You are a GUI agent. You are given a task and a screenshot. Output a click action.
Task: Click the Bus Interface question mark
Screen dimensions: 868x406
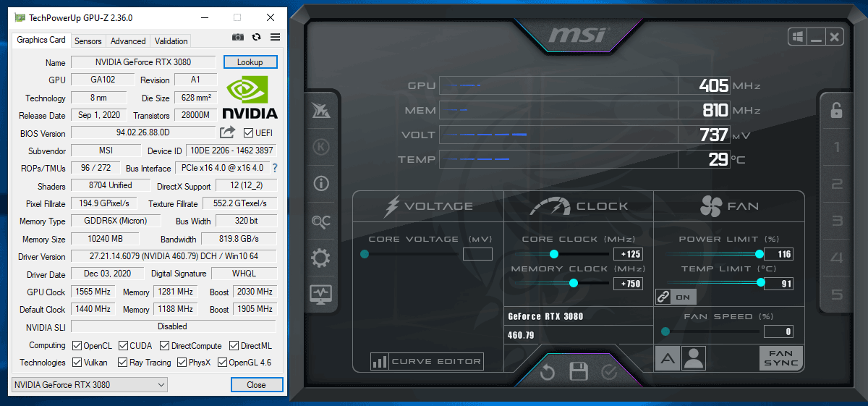click(274, 168)
